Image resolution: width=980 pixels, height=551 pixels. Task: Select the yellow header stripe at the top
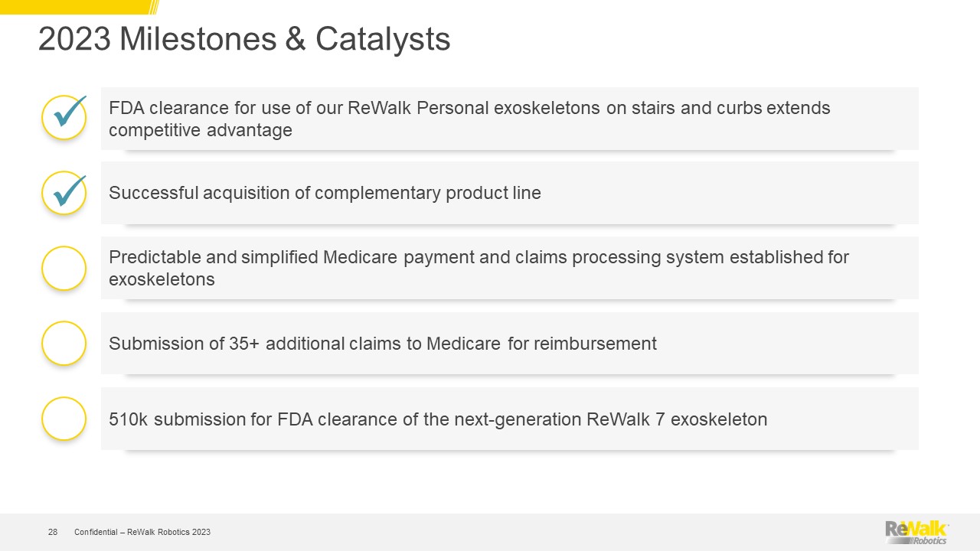point(73,7)
